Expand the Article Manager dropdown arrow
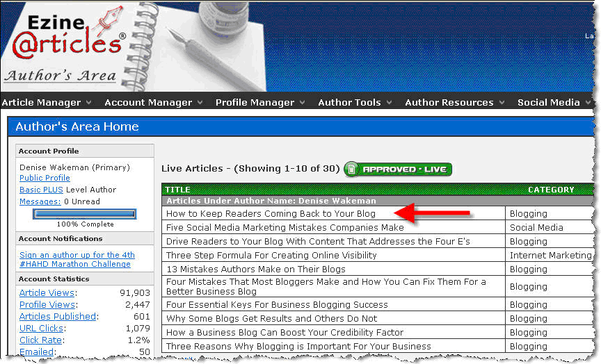Screen dimensions: 601x364 (x=88, y=102)
